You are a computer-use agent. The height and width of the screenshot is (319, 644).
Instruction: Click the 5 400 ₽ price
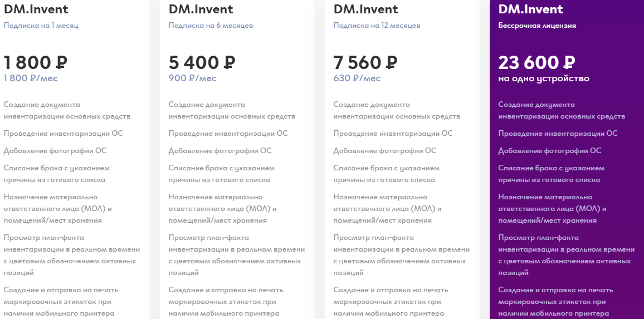pos(202,62)
